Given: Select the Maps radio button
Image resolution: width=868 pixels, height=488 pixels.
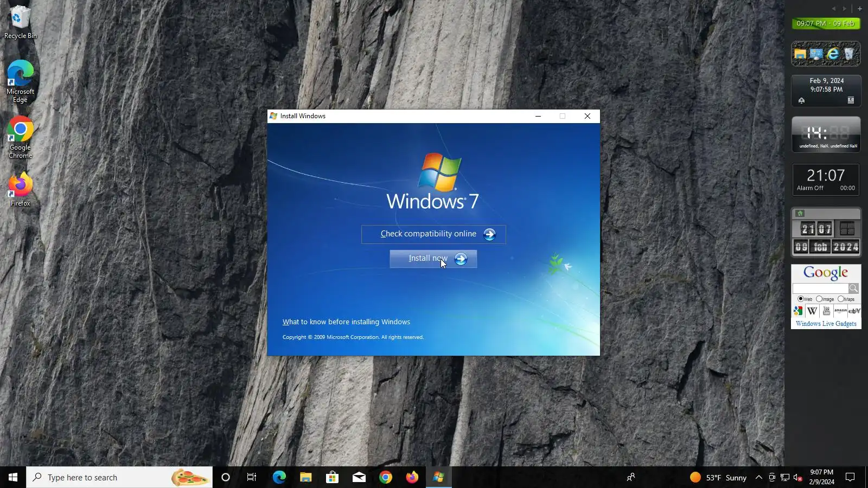Looking at the screenshot, I should click(841, 299).
